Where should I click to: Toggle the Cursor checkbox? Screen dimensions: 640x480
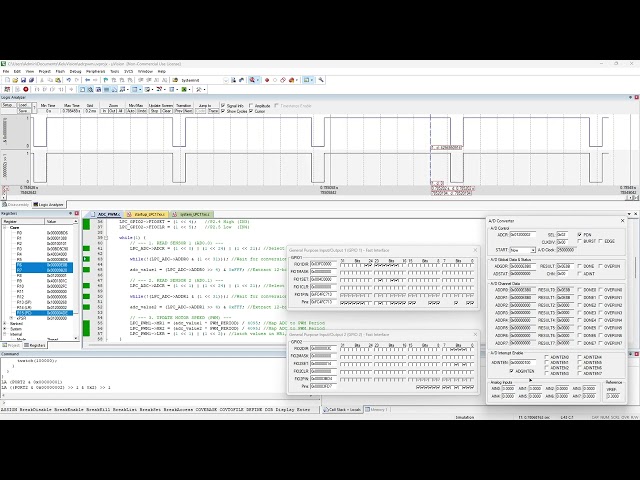click(251, 111)
